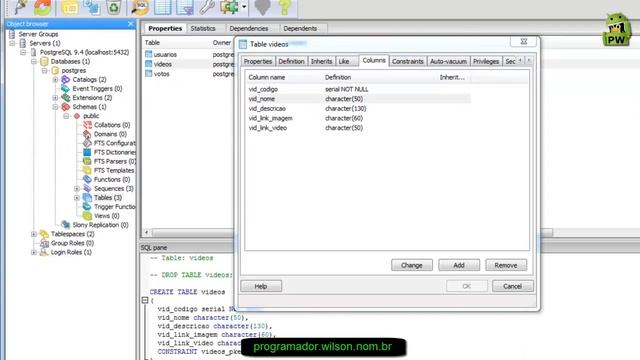The image size is (640, 360).
Task: Click the Help button in dialog
Action: [x=261, y=287]
